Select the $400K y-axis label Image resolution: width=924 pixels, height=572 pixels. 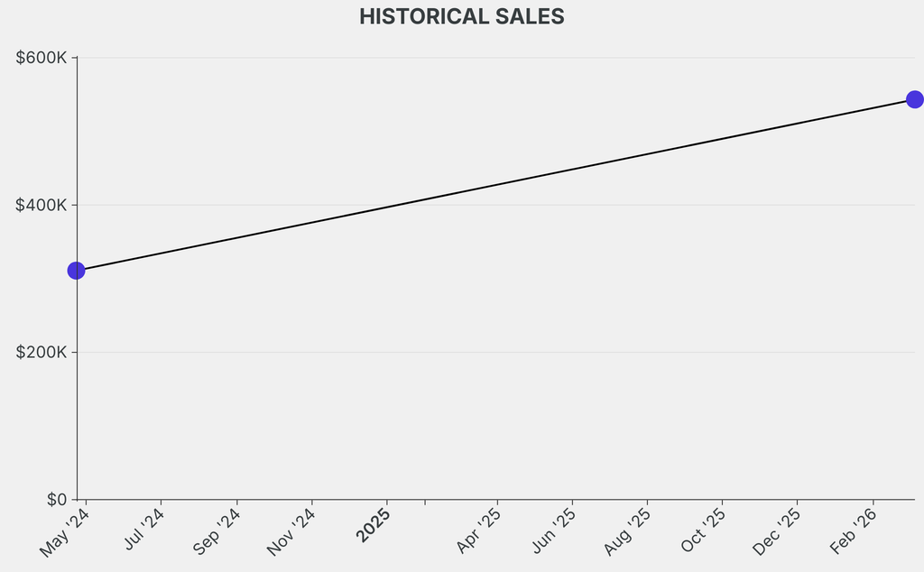point(42,205)
